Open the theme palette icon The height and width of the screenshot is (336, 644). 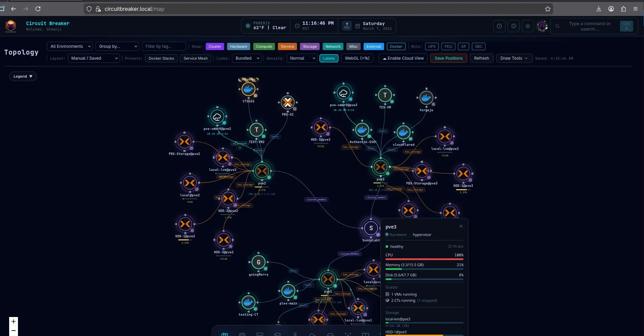click(514, 26)
